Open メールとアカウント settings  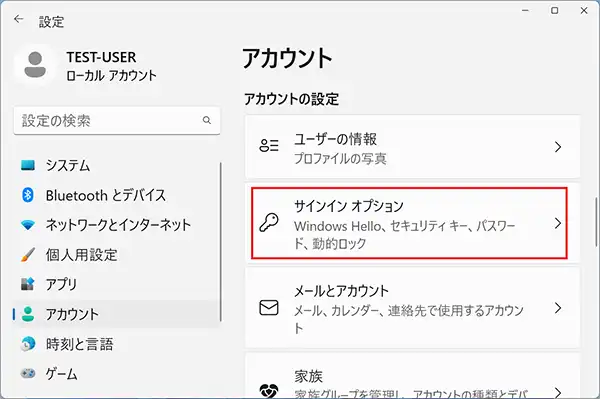(x=412, y=308)
